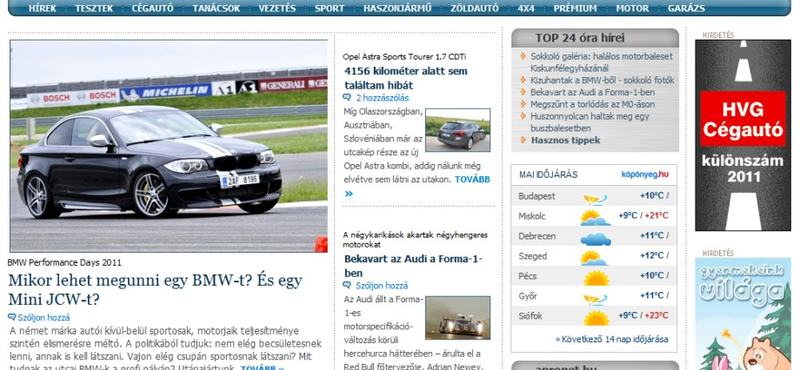Screen dimensions: 800x370
Task: Open the Audi race car night thumbnail
Action: 458,317
